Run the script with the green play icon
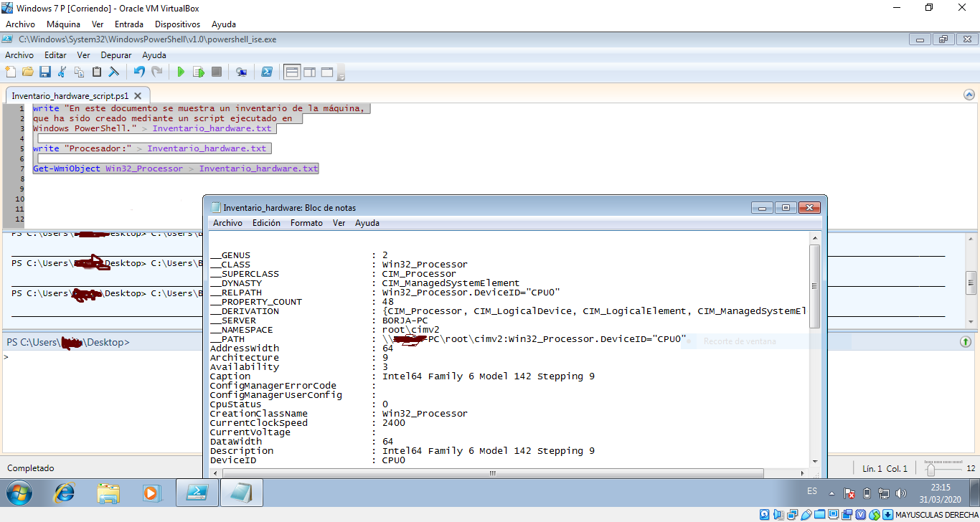 (x=182, y=72)
